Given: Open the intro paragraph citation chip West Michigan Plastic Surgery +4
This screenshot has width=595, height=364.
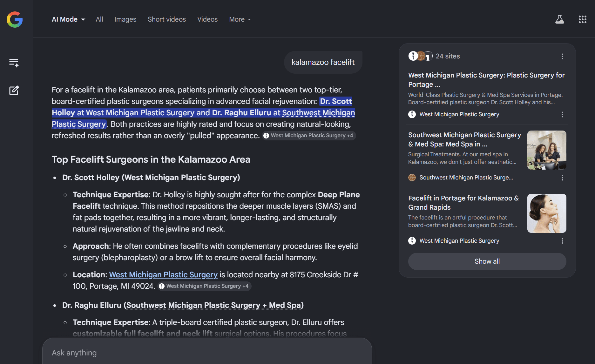Looking at the screenshot, I should coord(309,136).
